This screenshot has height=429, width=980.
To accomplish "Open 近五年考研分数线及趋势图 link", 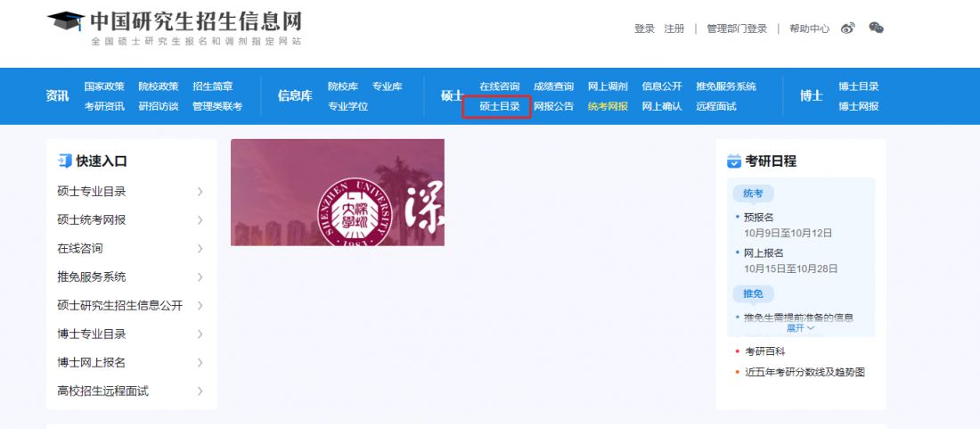I will (x=805, y=372).
